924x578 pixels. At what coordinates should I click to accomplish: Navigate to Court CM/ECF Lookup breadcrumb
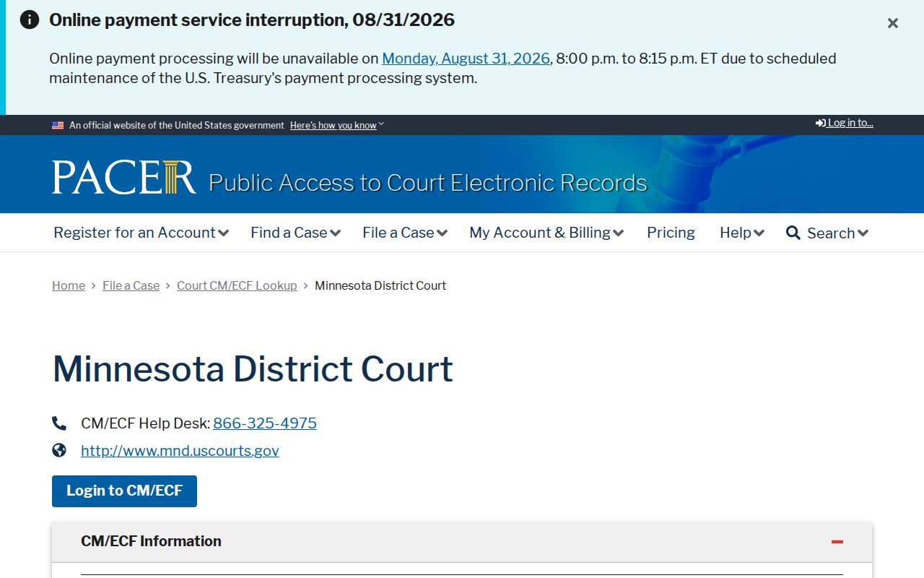[237, 285]
